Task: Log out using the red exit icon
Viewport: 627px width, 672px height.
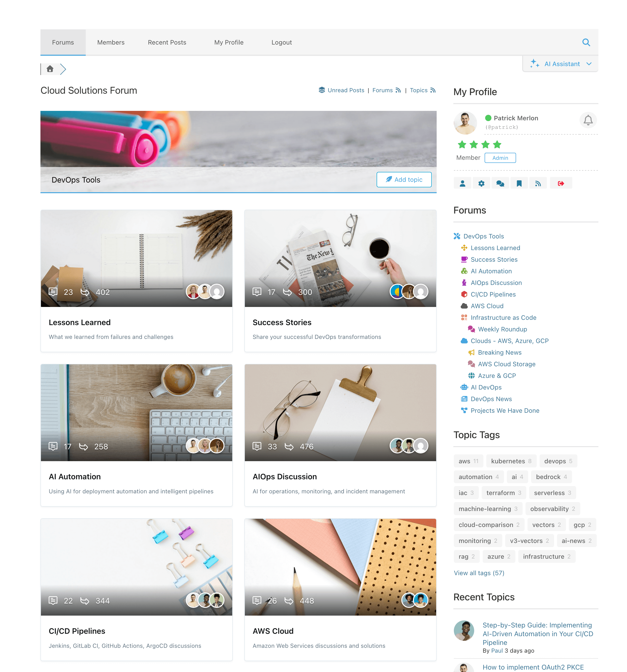Action: coord(561,183)
